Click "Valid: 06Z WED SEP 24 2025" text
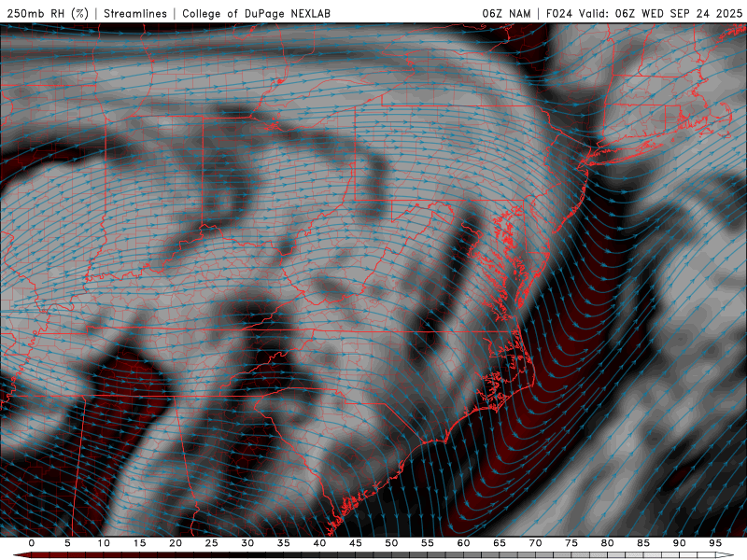 [661, 13]
